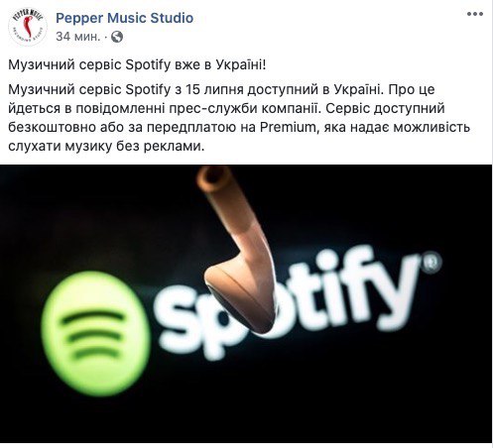
Task: Open the Spotify photo attachment
Action: (x=246, y=303)
